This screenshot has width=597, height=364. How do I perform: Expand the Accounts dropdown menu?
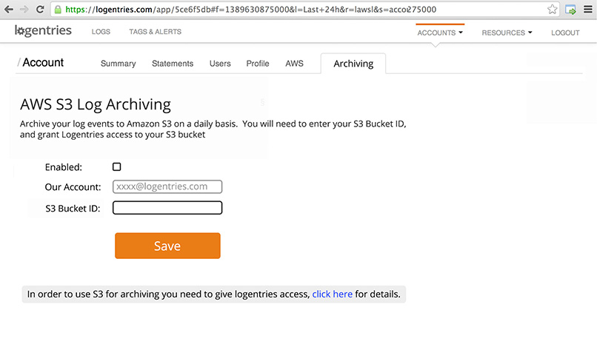[x=440, y=33]
